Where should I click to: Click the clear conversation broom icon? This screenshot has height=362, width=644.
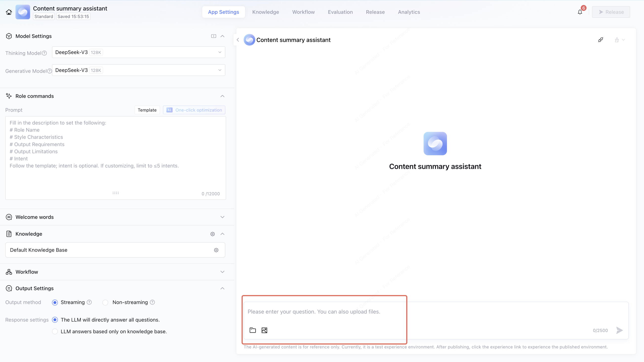pos(617,40)
